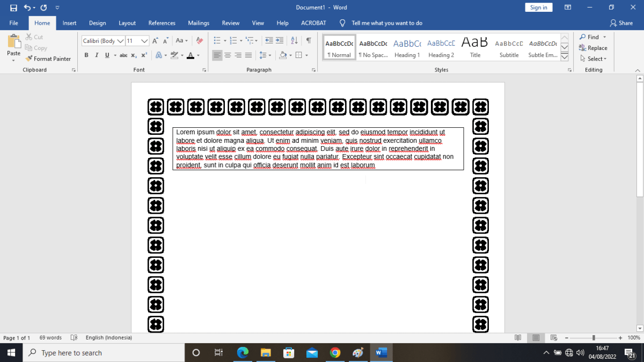
Task: Click the Increase Indent icon
Action: pyautogui.click(x=279, y=41)
